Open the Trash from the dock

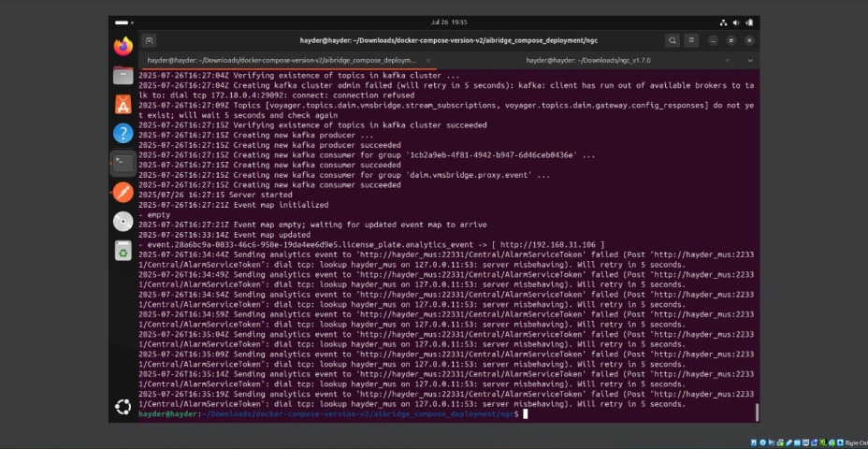point(123,251)
